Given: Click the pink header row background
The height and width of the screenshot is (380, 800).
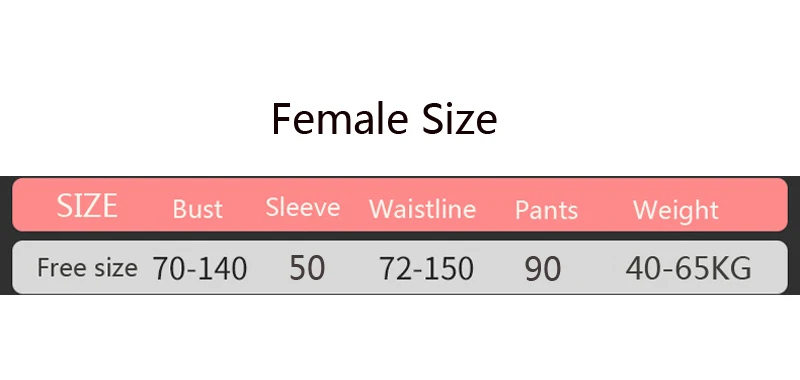Looking at the screenshot, I should 400,205.
